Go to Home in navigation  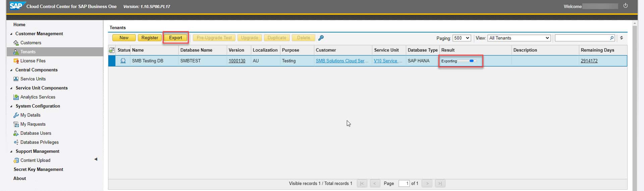point(19,24)
